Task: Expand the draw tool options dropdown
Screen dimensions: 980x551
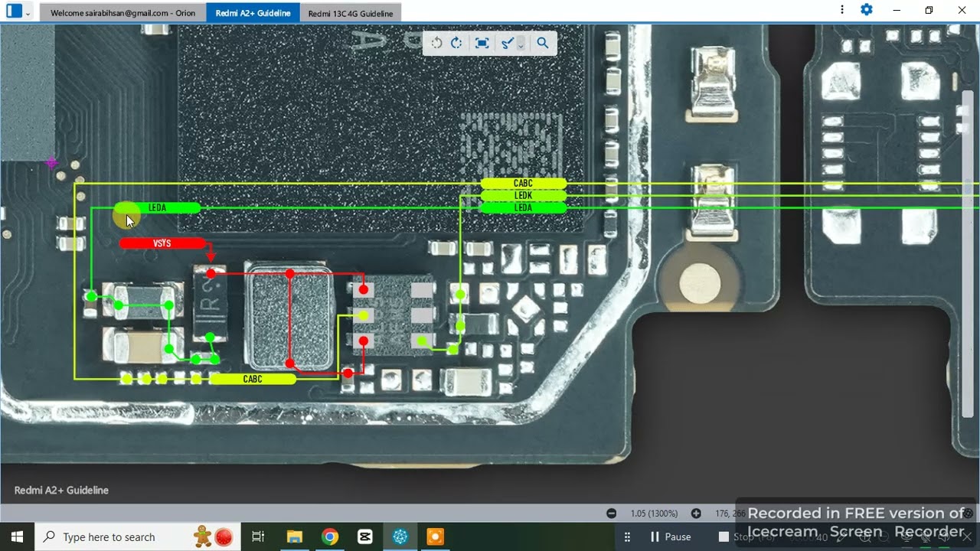Action: click(521, 44)
